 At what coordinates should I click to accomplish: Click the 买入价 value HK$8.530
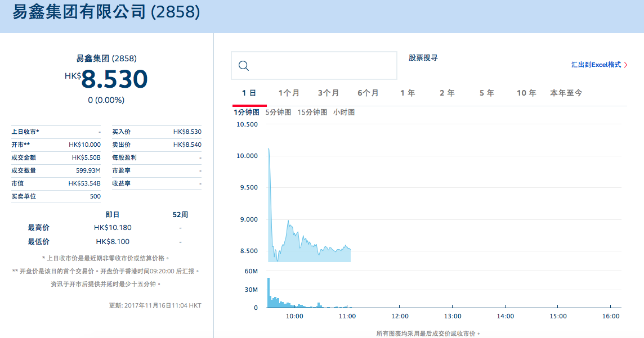coord(187,132)
